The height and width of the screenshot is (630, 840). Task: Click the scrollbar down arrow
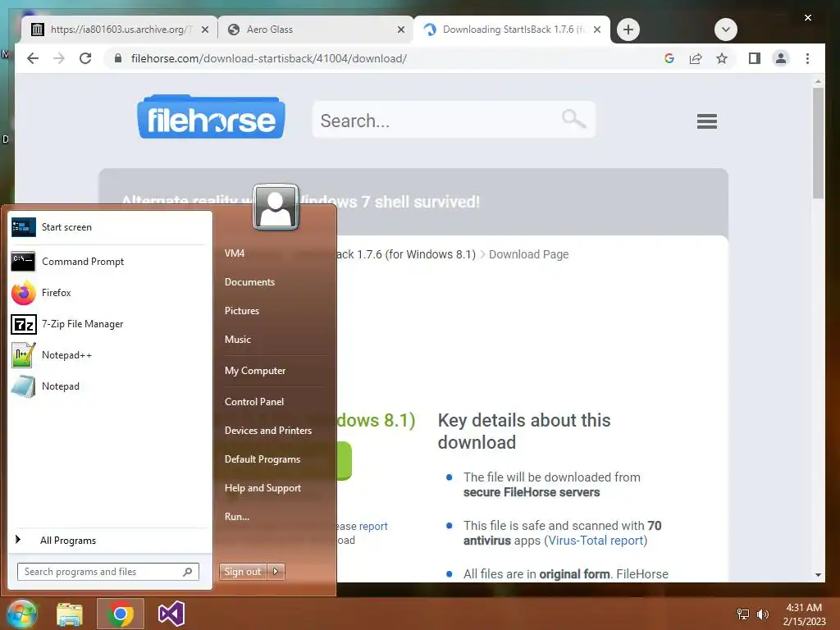pos(818,575)
